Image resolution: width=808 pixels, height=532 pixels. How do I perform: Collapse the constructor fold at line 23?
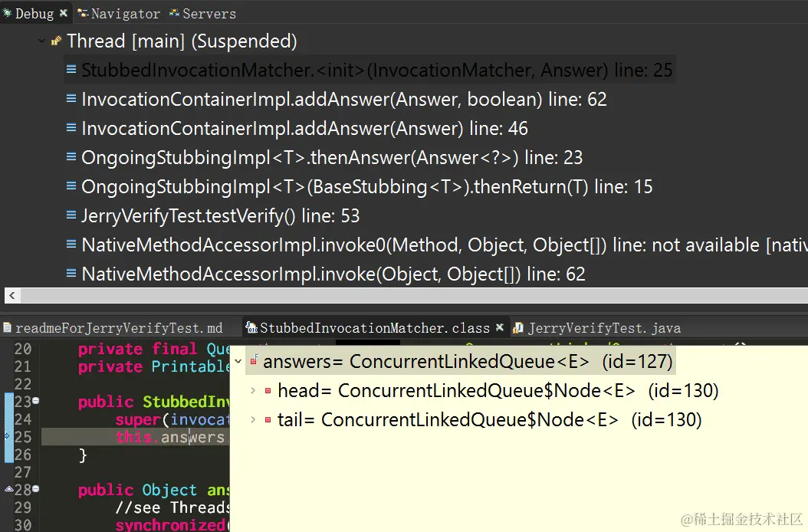point(36,401)
